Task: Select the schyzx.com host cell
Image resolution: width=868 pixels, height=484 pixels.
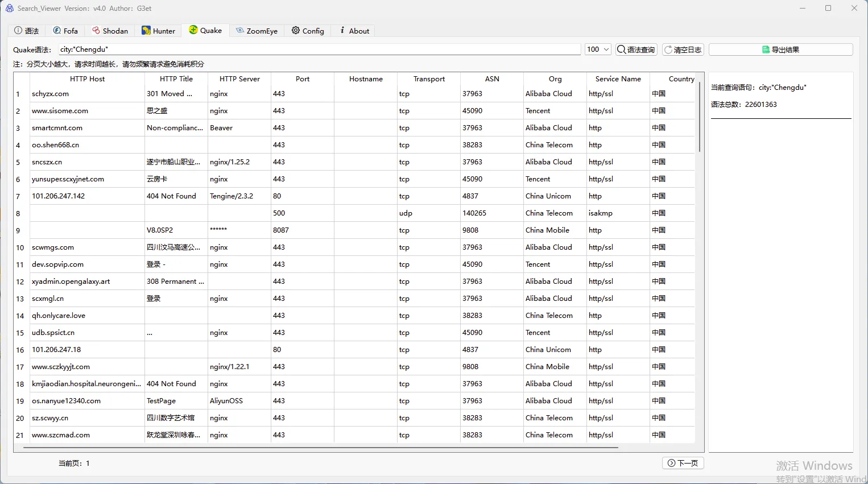Action: (87, 94)
